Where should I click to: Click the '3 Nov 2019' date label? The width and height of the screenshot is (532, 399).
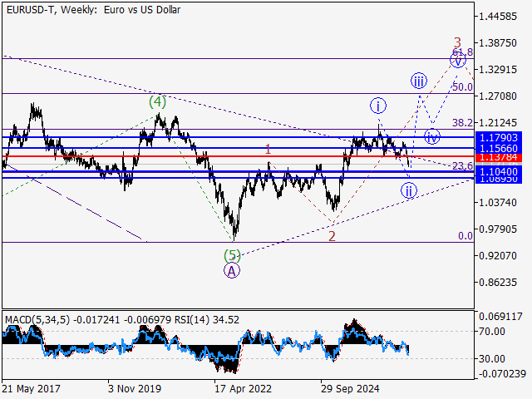tap(135, 388)
